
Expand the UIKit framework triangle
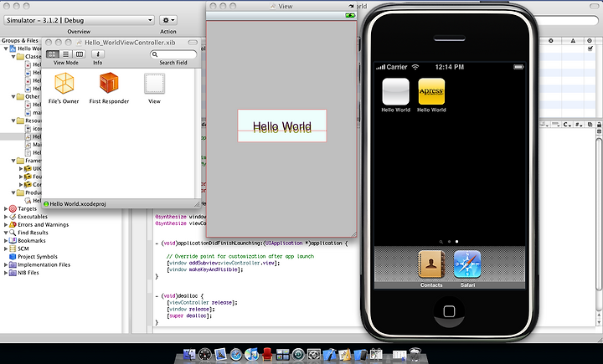click(21, 168)
